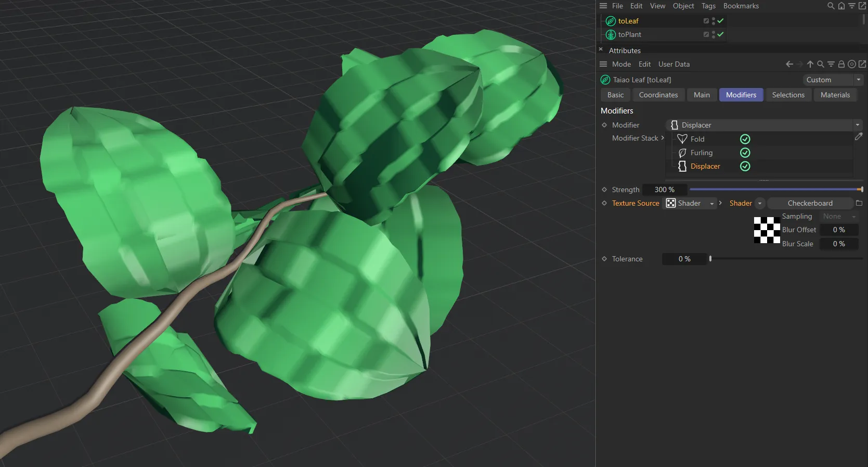Viewport: 868px width, 467px height.
Task: Switch to the Basic tab
Action: coord(615,95)
